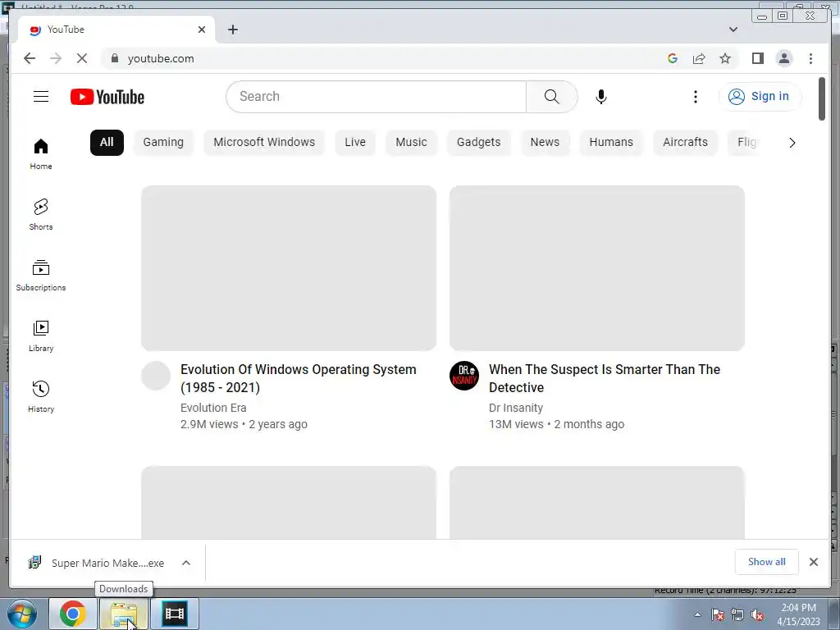The height and width of the screenshot is (630, 840).
Task: Click the Sign in button
Action: pyautogui.click(x=760, y=97)
